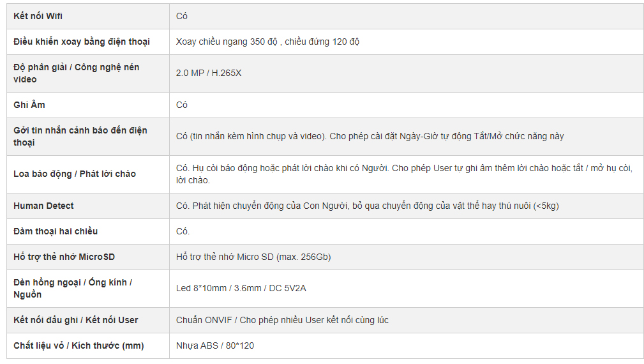Click the 'Hỗ trợ thẻ nhớ MicroSD' label
This screenshot has width=644, height=364.
point(64,257)
